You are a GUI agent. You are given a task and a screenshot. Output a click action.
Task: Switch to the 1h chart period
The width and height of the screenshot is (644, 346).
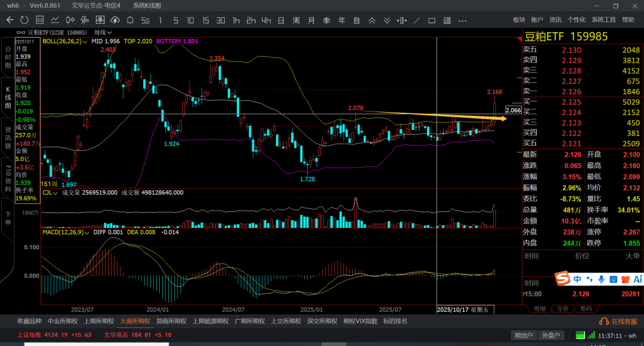point(236,20)
